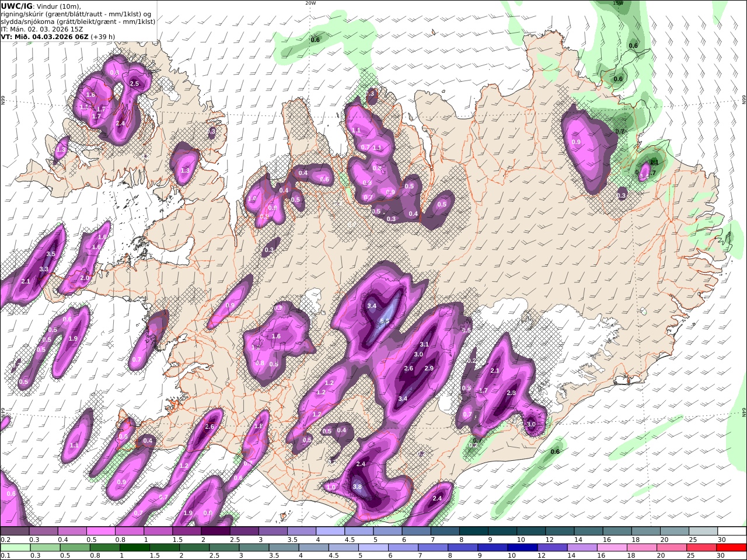
Task: Select the darkest green 1–1.5 rain legend swatch
Action: [x=134, y=548]
